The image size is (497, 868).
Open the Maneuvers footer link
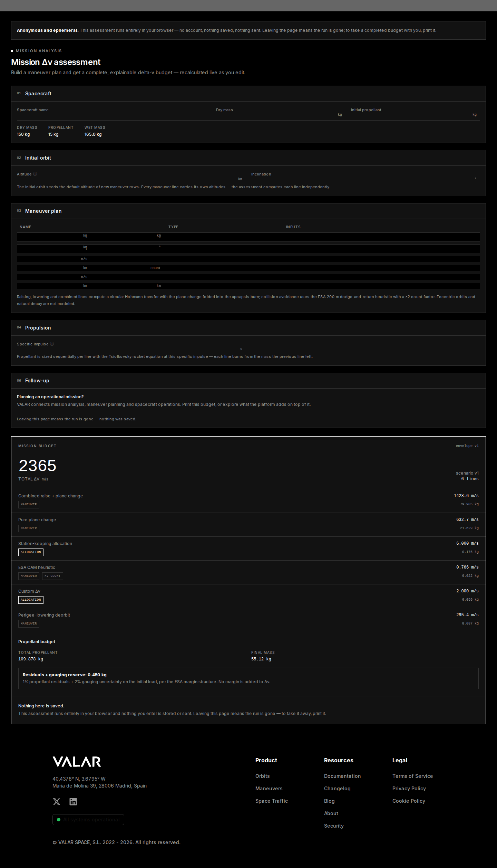[269, 789]
